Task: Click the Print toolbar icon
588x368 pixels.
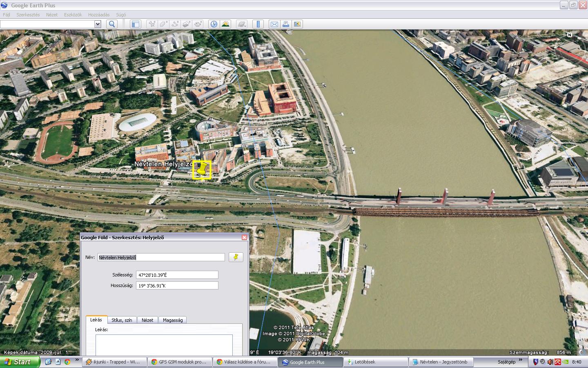Action: 286,24
